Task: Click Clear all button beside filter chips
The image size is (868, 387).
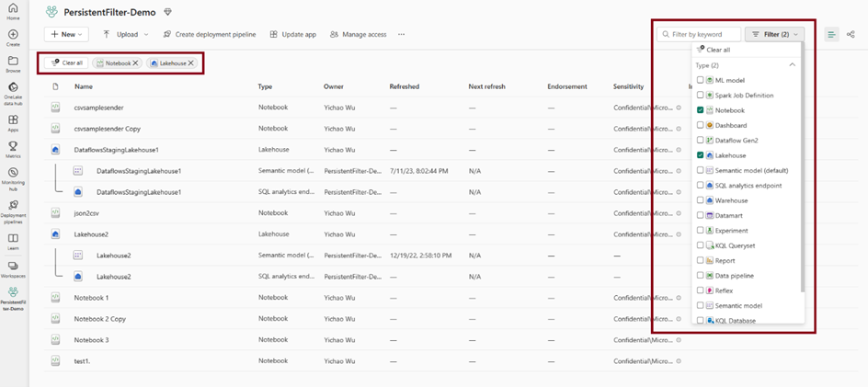Action: pos(66,63)
